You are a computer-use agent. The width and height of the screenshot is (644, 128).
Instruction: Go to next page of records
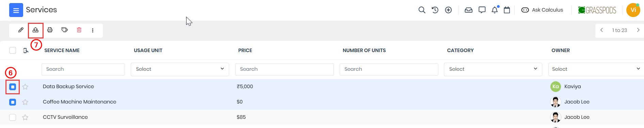point(638,30)
